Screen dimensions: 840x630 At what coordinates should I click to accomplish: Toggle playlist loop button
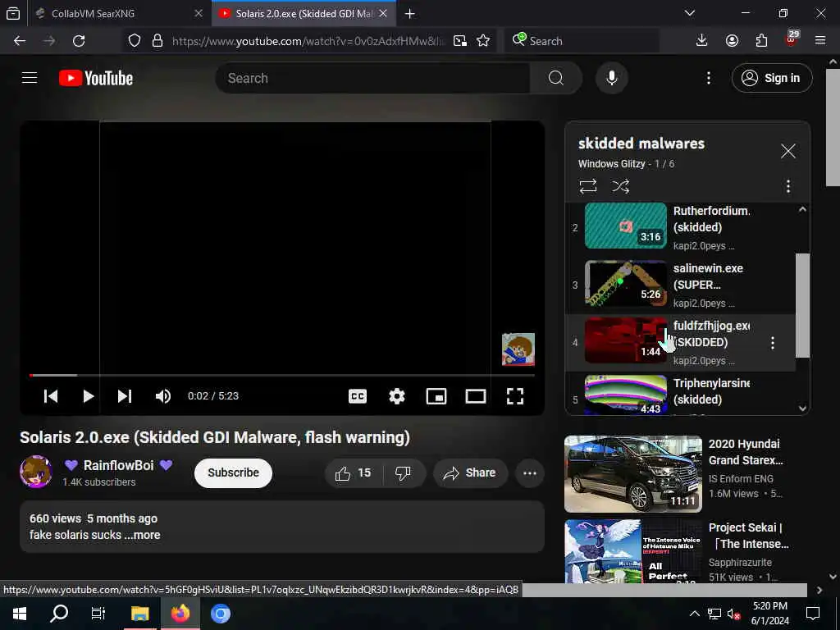tap(587, 186)
